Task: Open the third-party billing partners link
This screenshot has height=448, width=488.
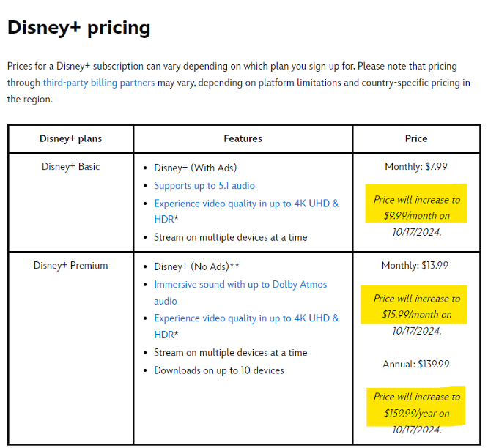Action: point(98,83)
